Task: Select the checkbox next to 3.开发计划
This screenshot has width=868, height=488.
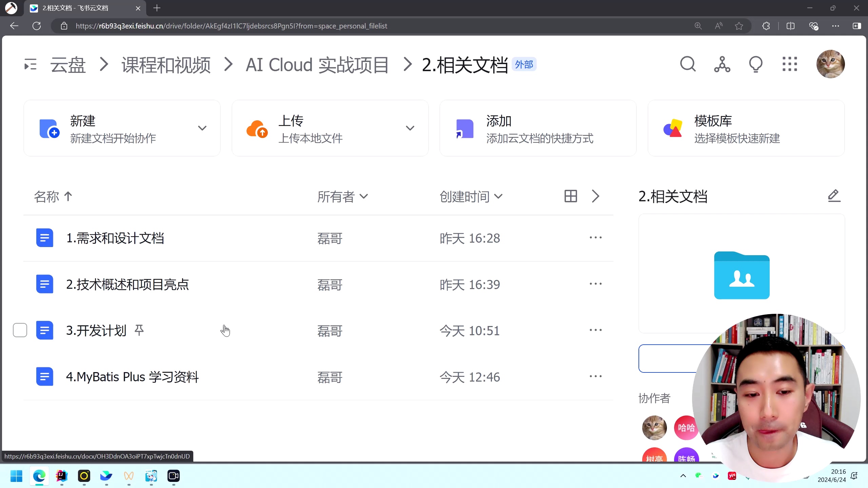Action: click(x=20, y=330)
